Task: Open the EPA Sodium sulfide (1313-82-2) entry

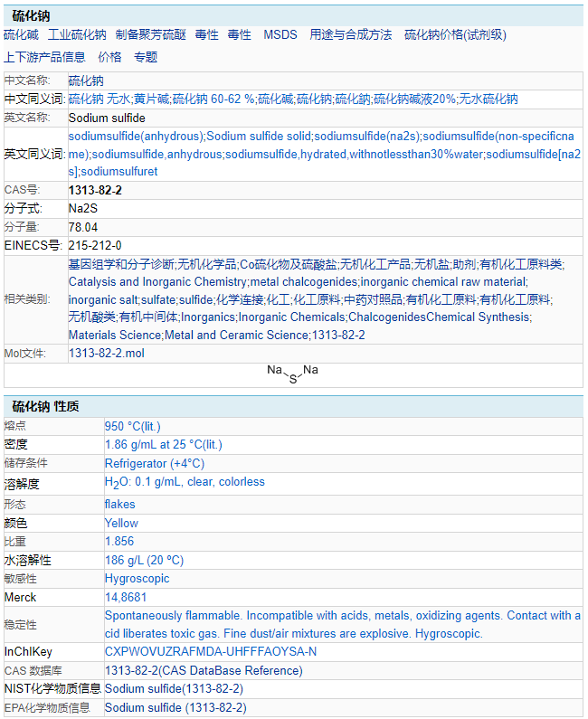Action: tap(175, 708)
